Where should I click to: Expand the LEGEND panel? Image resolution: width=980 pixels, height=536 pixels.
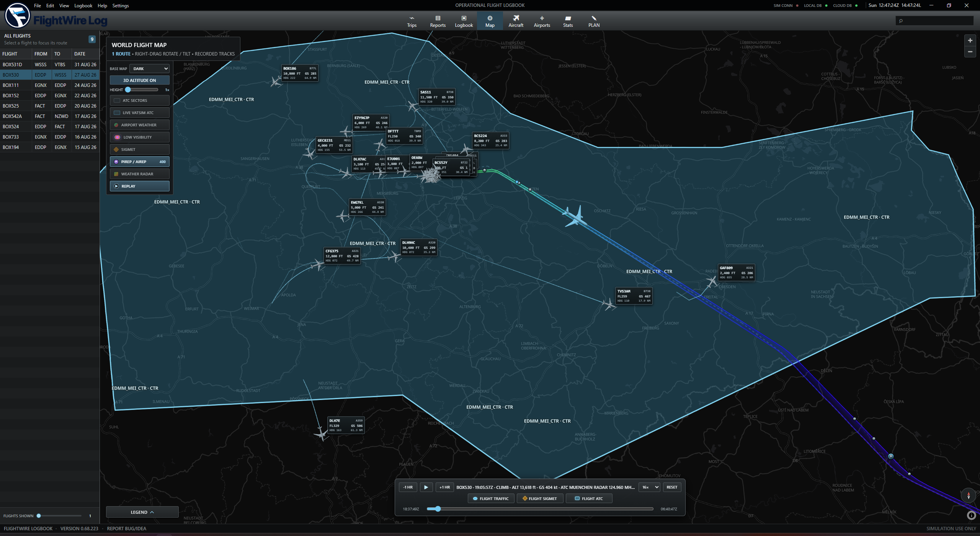(x=142, y=512)
